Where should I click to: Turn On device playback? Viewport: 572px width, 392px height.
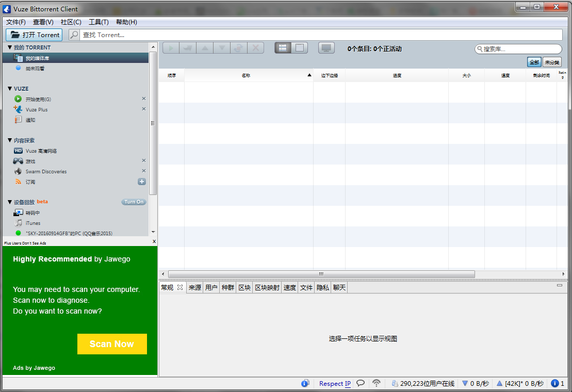click(x=134, y=202)
